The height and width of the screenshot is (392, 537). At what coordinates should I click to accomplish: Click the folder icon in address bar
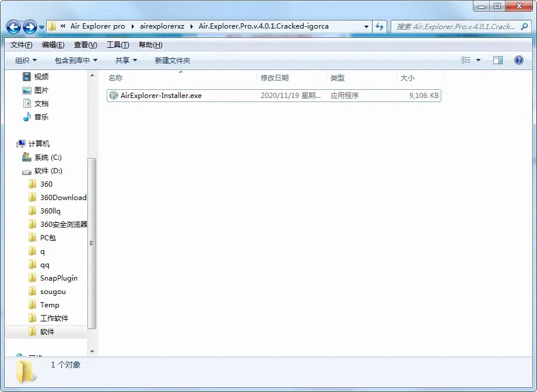[x=52, y=26]
